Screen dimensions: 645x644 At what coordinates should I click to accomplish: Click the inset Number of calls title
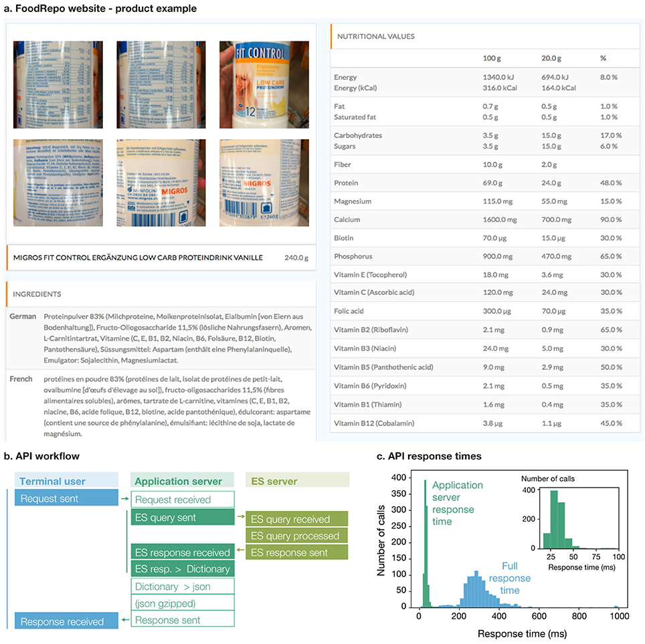tap(547, 479)
